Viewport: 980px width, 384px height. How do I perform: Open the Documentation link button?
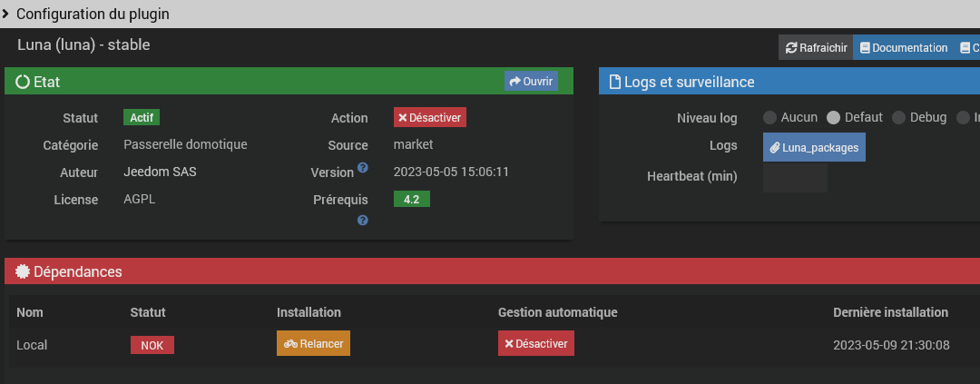tap(903, 47)
